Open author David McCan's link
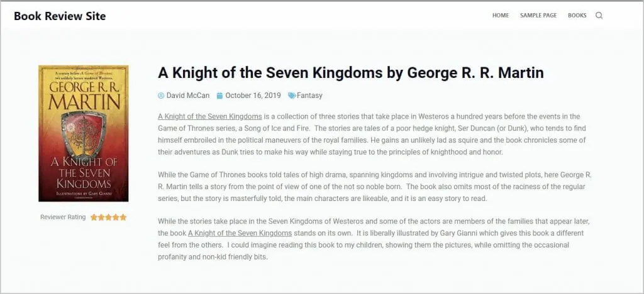Image resolution: width=644 pixels, height=294 pixels. pos(188,95)
